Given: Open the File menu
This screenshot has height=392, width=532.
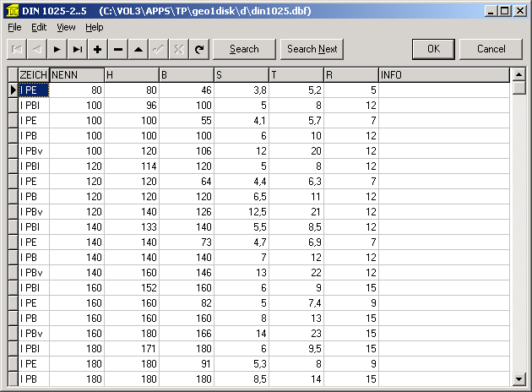Looking at the screenshot, I should tap(15, 27).
